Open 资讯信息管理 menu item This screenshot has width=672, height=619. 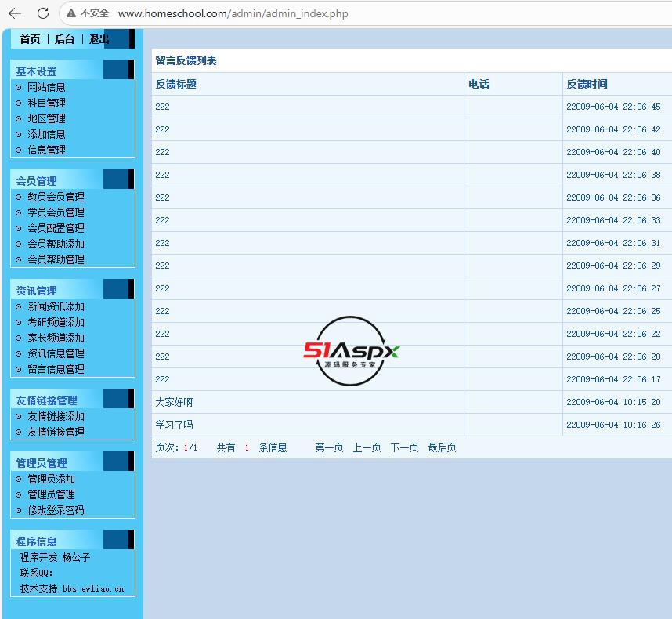(x=56, y=353)
